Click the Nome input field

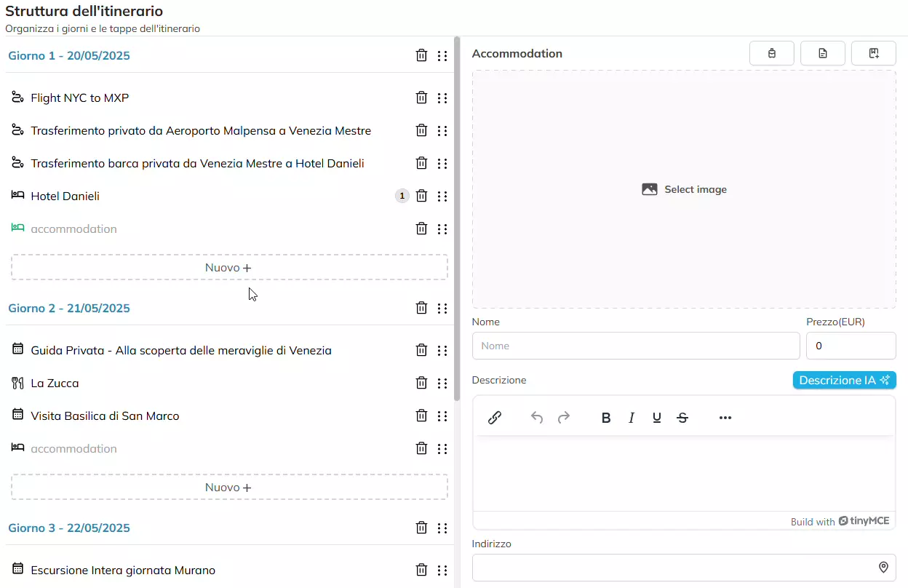635,346
